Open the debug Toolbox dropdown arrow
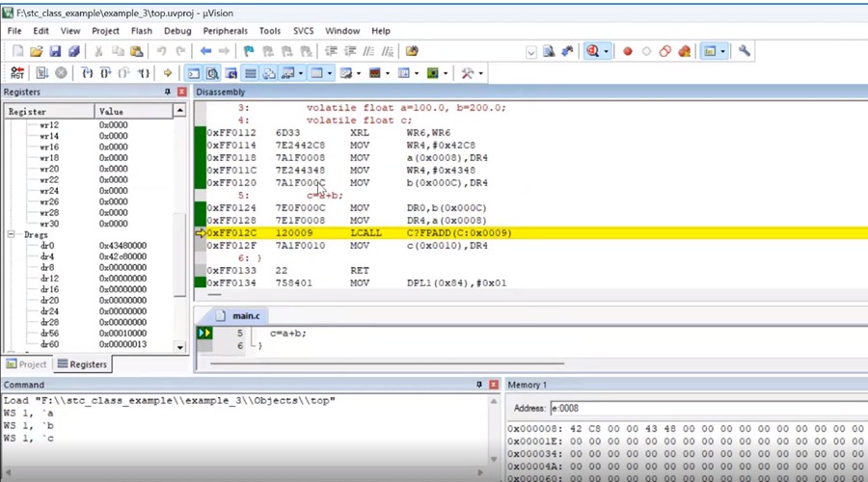868x482 pixels. (480, 73)
